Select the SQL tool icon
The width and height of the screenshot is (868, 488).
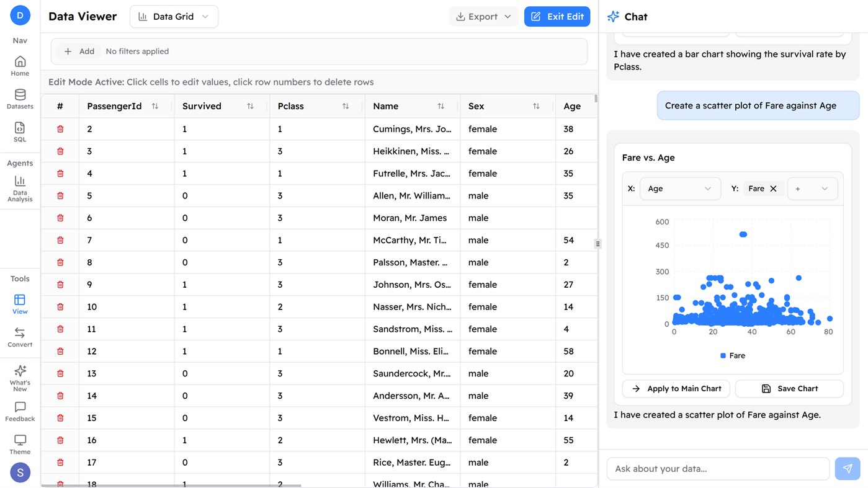[19, 128]
